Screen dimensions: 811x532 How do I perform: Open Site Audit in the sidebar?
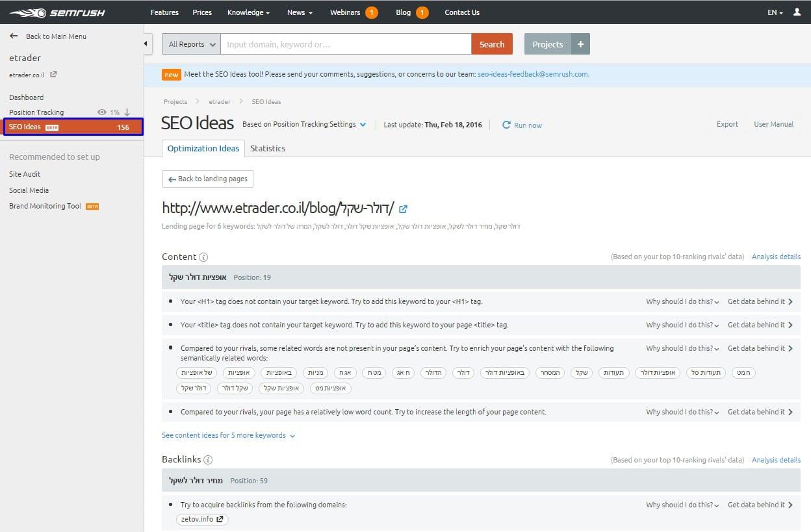pyautogui.click(x=25, y=174)
